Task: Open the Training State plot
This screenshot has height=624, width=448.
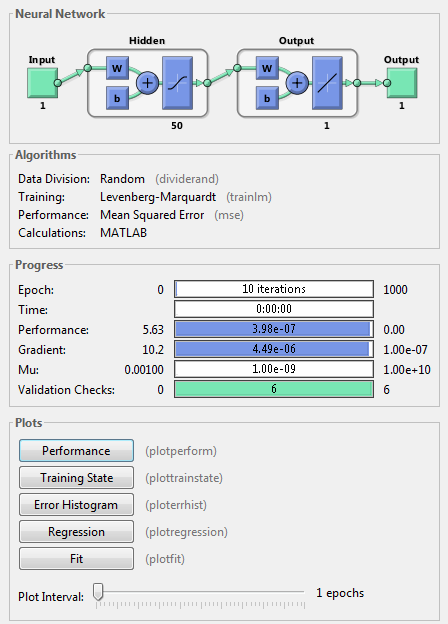Action: coord(76,478)
